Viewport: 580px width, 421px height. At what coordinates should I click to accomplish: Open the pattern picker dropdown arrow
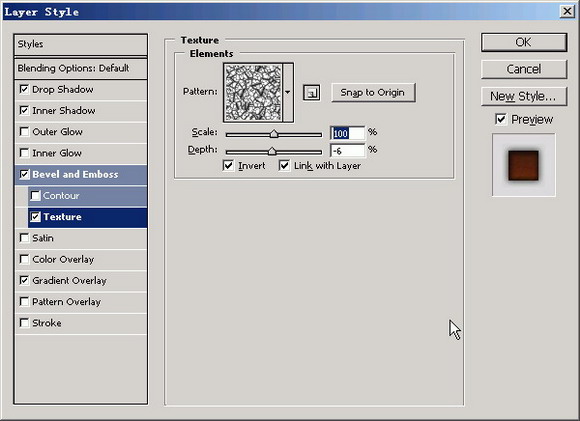(x=288, y=92)
